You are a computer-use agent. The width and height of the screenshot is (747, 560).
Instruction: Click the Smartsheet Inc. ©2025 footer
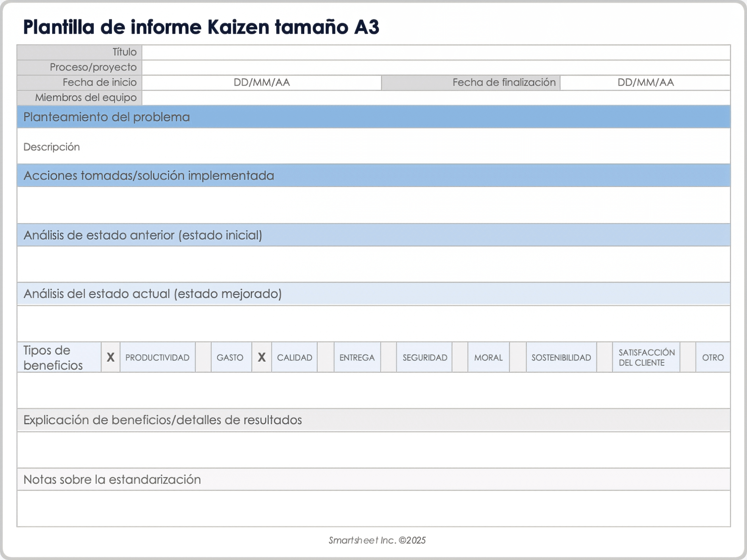376,540
